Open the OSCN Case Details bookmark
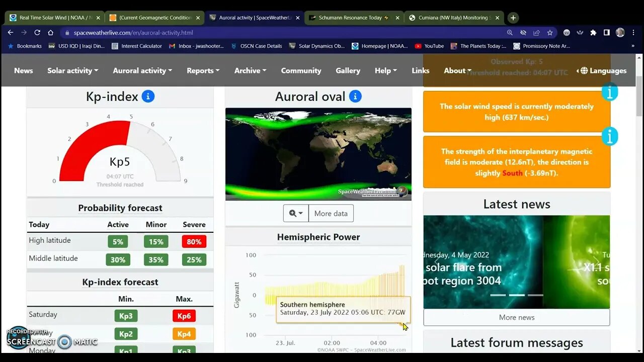Image resolution: width=644 pixels, height=362 pixels. (256, 46)
